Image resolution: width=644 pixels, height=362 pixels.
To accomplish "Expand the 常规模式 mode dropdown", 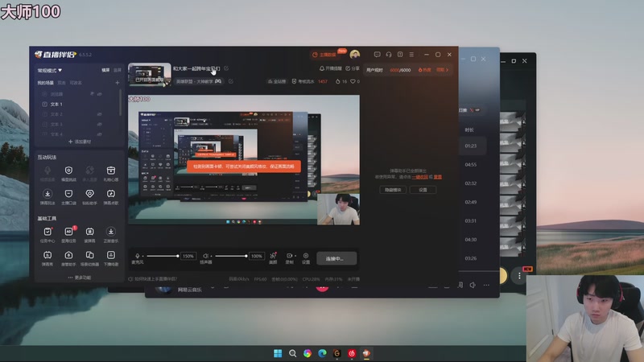I will pyautogui.click(x=50, y=71).
